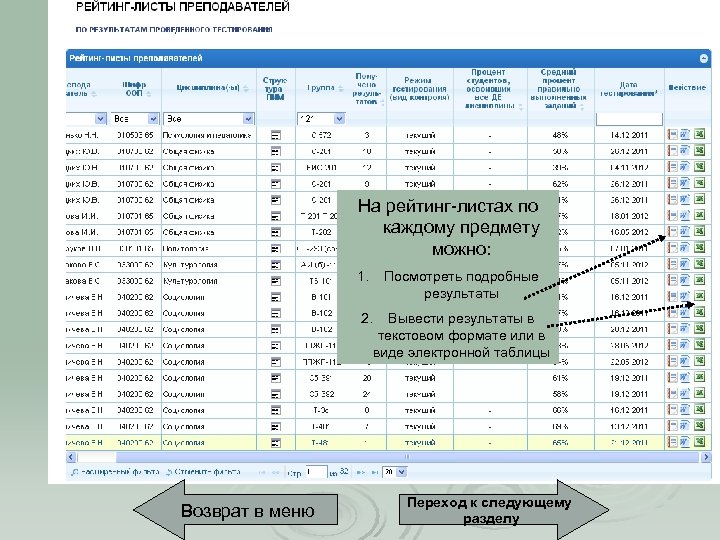Click the horizontal scrollbar right arrow
The width and height of the screenshot is (720, 540).
(706, 457)
